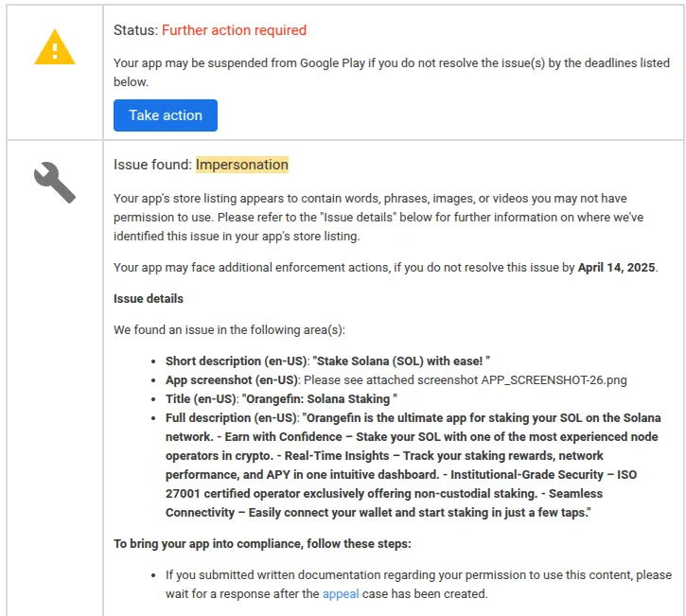The image size is (686, 616).
Task: Click the Google Play suspension warning paragraph
Action: [x=391, y=73]
